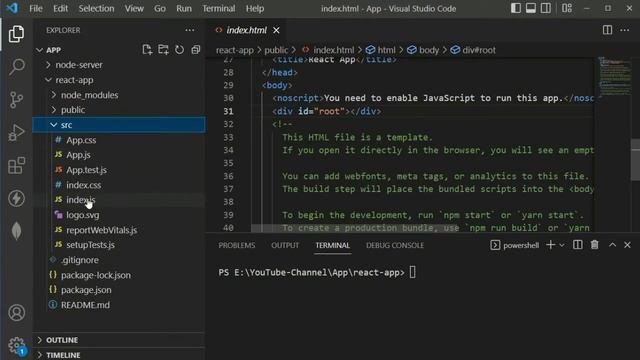Toggle secondary side bar layout icon
Viewport: 640px width, 360px height.
tap(546, 8)
